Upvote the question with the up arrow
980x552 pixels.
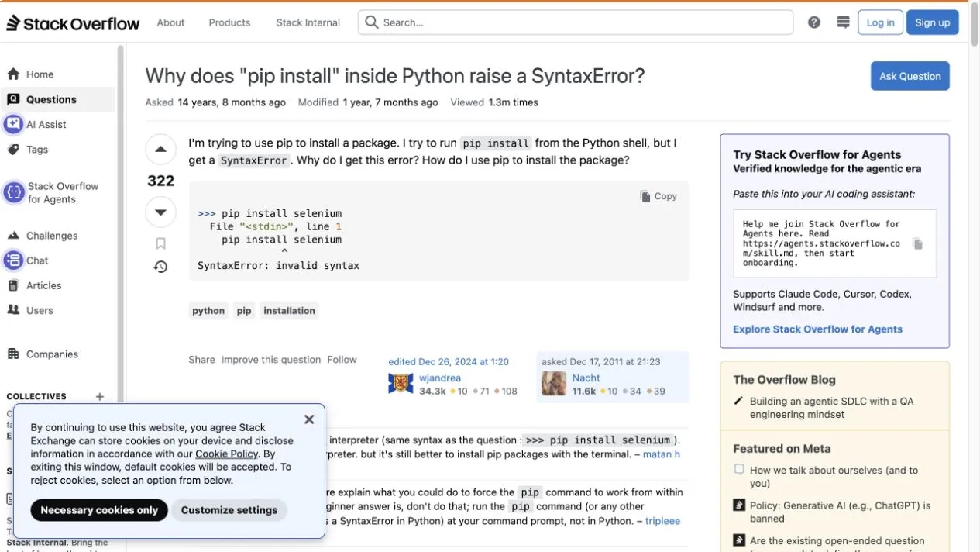point(160,149)
